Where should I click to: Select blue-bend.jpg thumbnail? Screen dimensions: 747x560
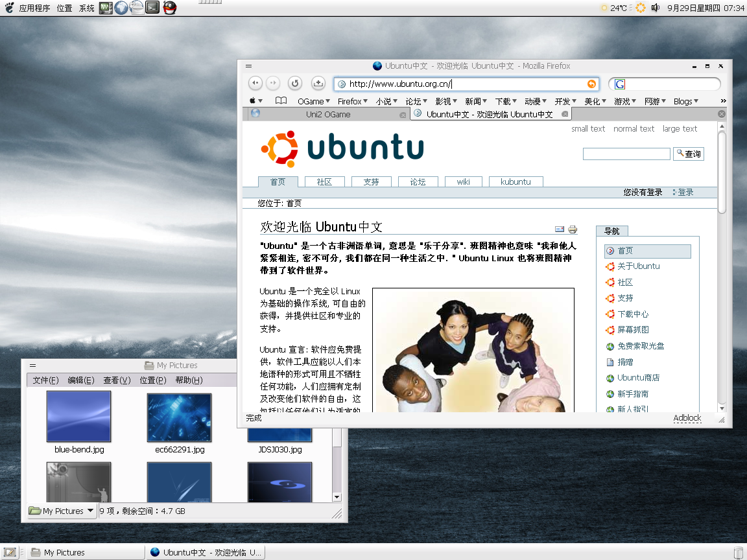(x=78, y=416)
